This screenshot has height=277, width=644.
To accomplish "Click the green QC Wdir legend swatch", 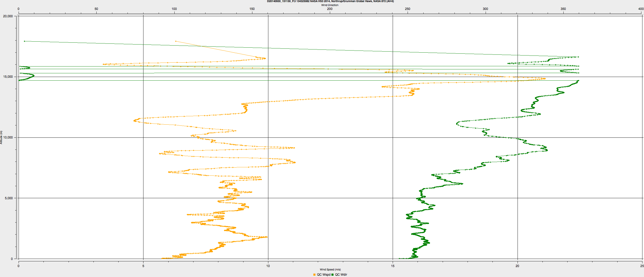I will coord(332,275).
